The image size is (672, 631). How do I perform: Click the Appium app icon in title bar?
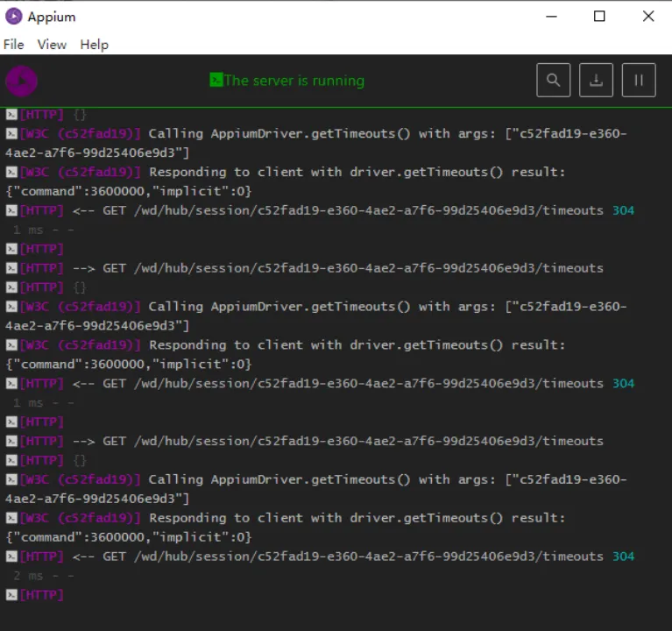pyautogui.click(x=14, y=17)
